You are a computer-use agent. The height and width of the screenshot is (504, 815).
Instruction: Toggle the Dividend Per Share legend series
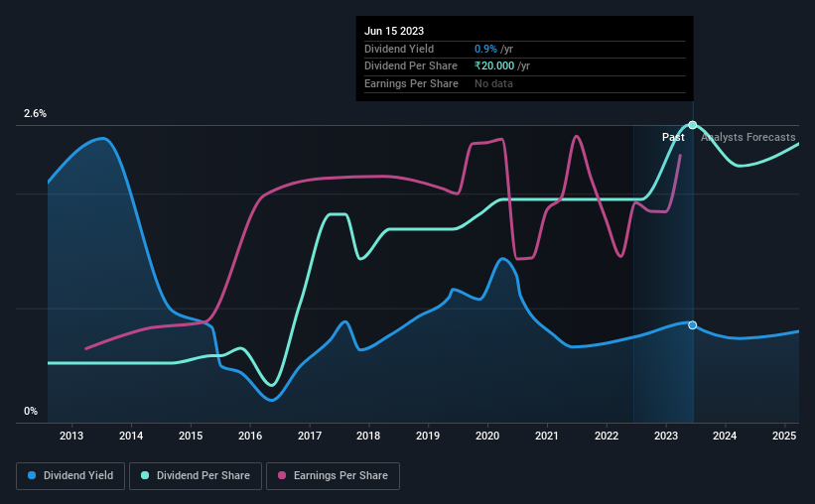point(196,476)
